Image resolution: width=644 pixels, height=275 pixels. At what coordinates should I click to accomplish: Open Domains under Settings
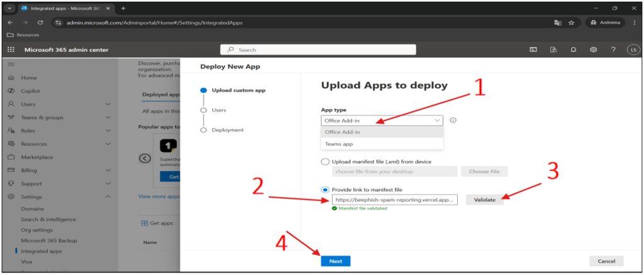pos(32,209)
